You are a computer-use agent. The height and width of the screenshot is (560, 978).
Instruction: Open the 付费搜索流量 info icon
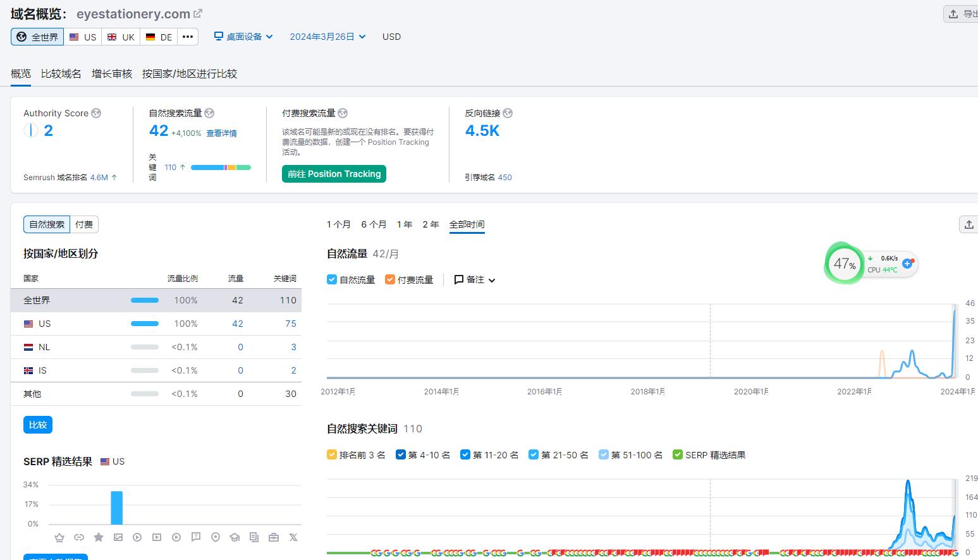coord(343,113)
